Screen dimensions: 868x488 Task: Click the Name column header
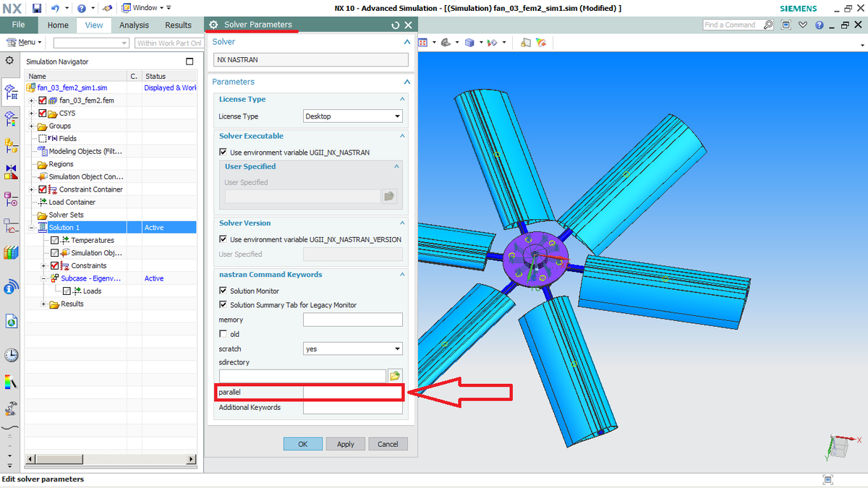[x=76, y=76]
